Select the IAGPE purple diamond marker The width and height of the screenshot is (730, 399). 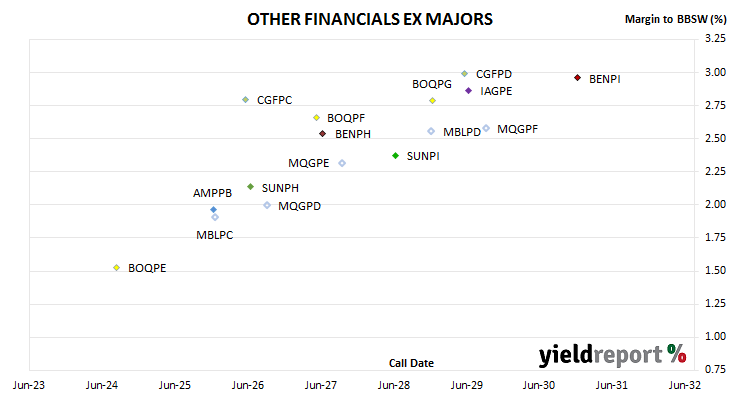point(469,91)
